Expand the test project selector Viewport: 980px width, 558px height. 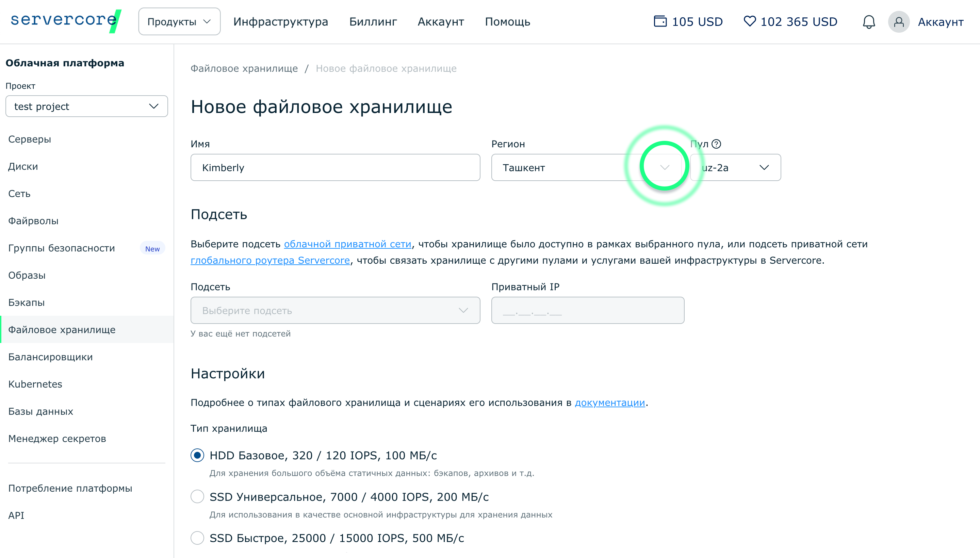[x=87, y=106]
